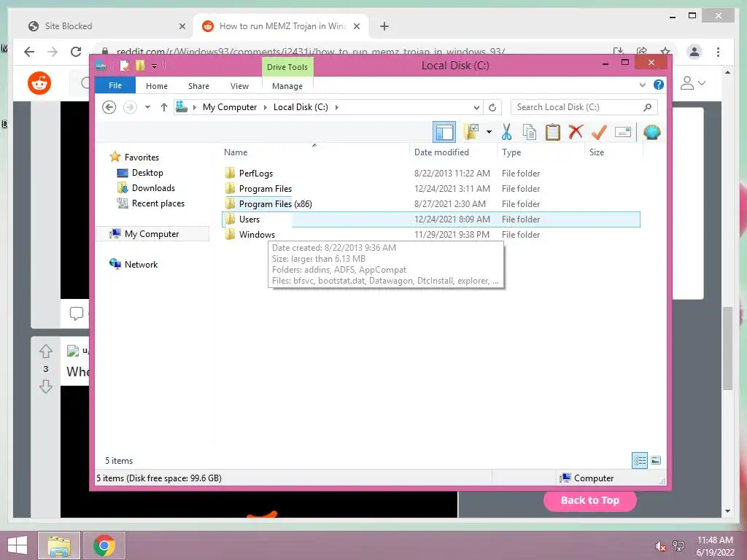Click Quick Access new folder icon
The image size is (747, 560).
click(140, 66)
